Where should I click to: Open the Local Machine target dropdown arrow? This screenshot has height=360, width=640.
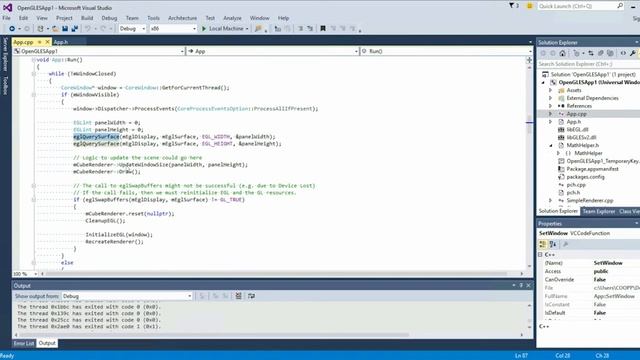click(x=247, y=29)
